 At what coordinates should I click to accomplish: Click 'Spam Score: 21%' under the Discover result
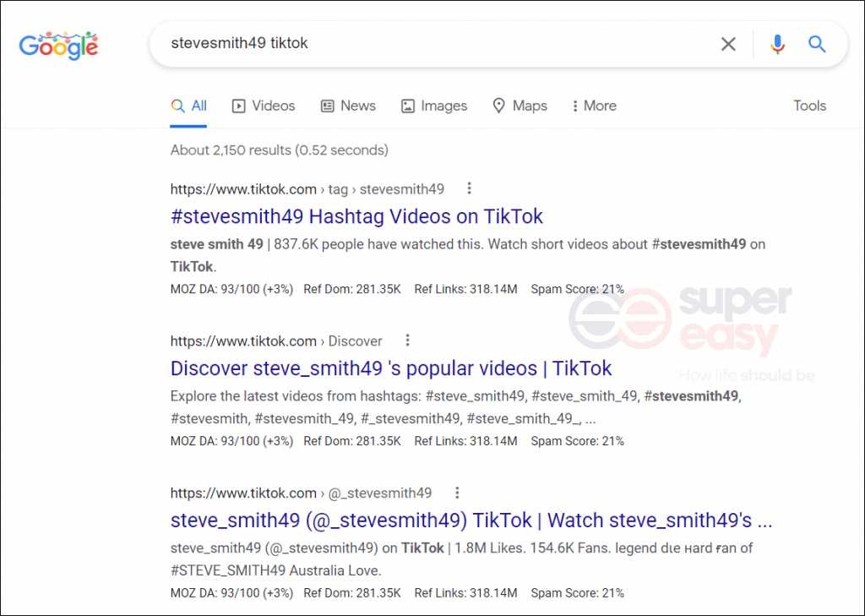pyautogui.click(x=578, y=441)
